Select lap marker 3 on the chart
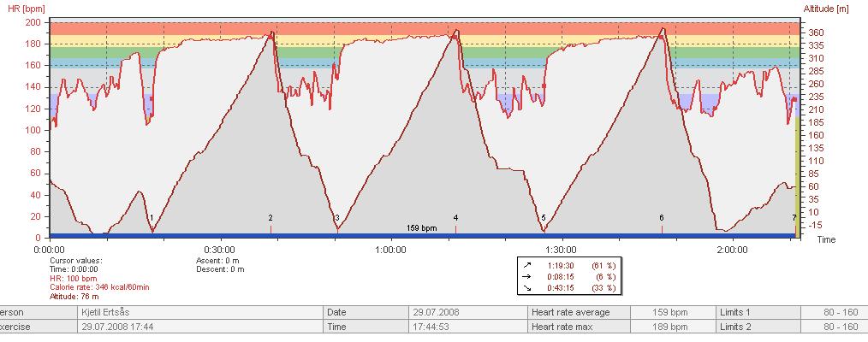 [337, 219]
